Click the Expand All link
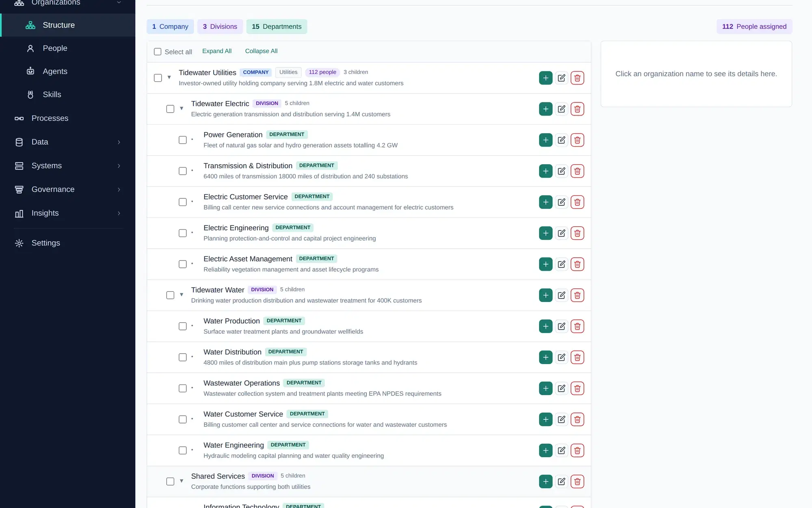The height and width of the screenshot is (508, 812). click(x=217, y=51)
